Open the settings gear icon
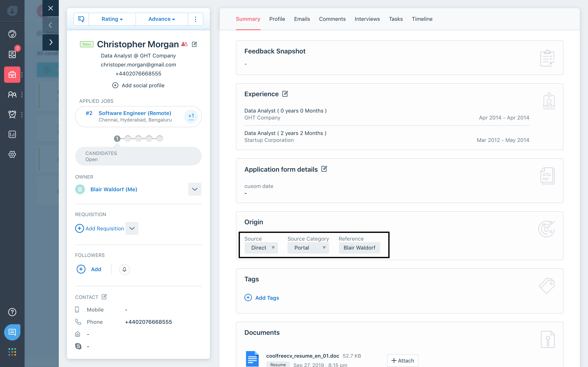Screen dimensions: 588x367 tap(12, 154)
